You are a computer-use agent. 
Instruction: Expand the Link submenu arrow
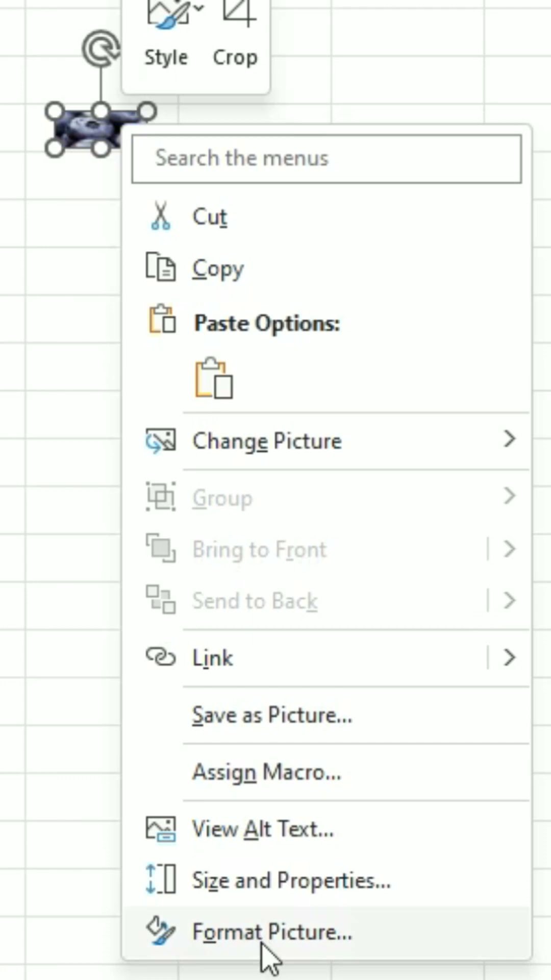[509, 657]
